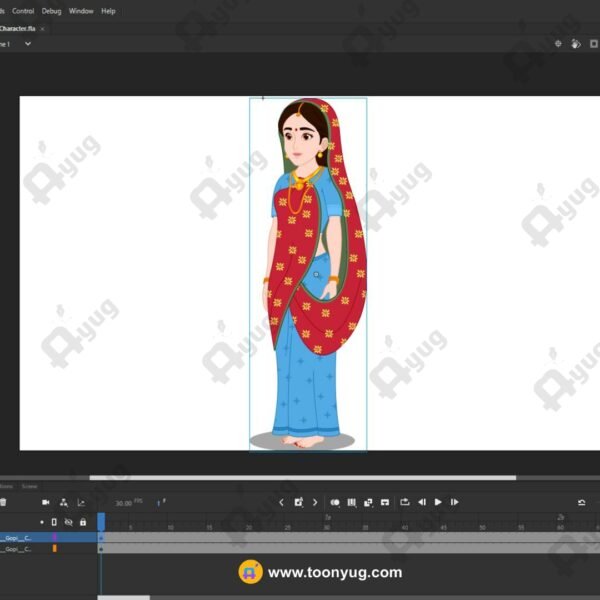This screenshot has height=600, width=600.
Task: Toggle highlight for all layers
Action: pyautogui.click(x=42, y=522)
